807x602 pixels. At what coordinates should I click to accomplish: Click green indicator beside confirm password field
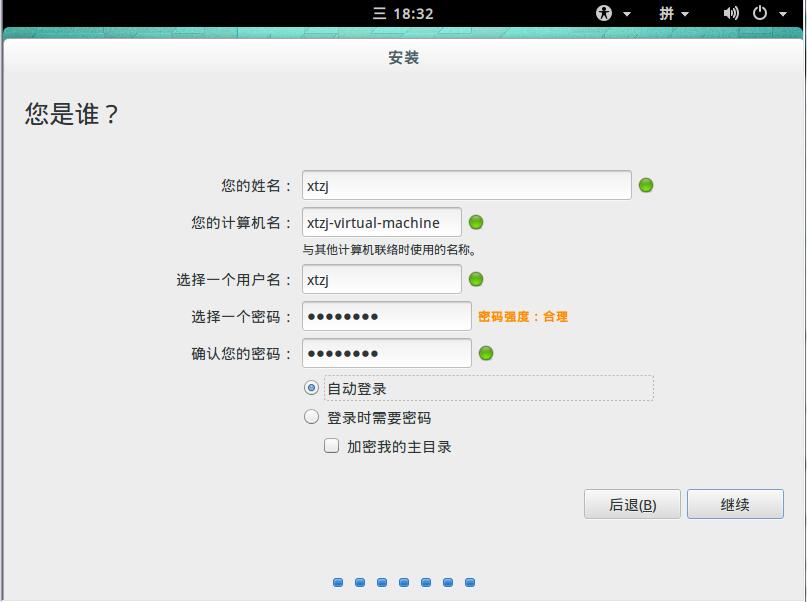point(486,353)
